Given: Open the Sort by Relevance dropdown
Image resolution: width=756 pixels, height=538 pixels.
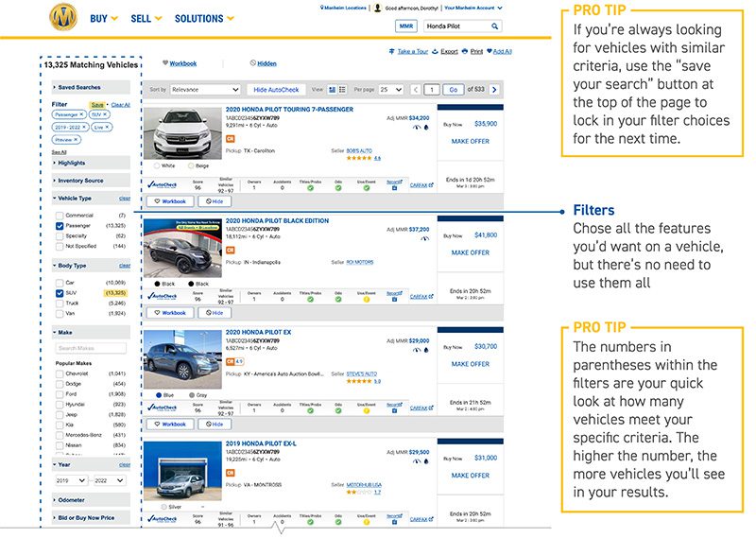Looking at the screenshot, I should (205, 89).
